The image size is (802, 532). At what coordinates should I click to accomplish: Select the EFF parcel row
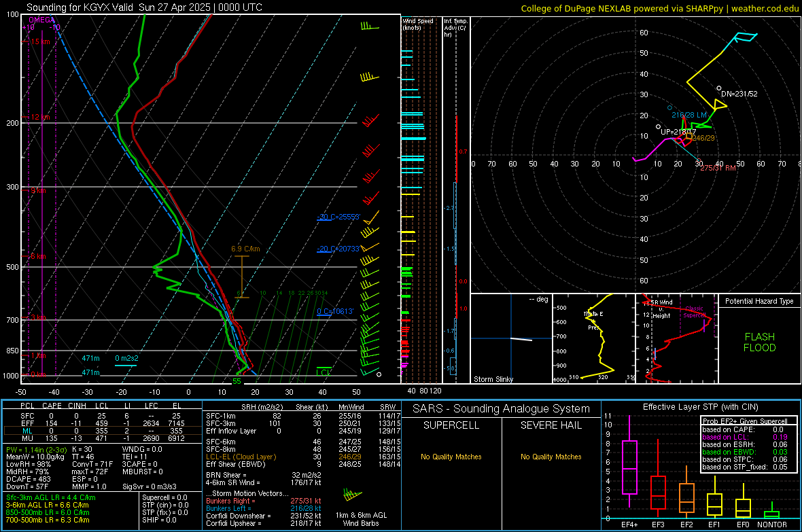101,423
